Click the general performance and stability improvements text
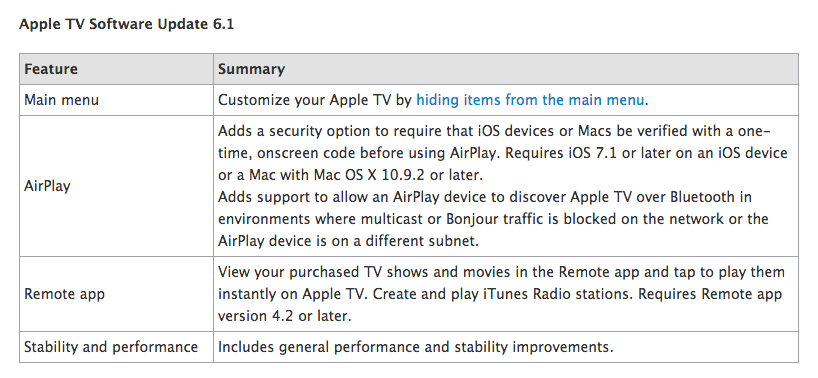Viewport: 818px width, 378px height. (x=416, y=347)
